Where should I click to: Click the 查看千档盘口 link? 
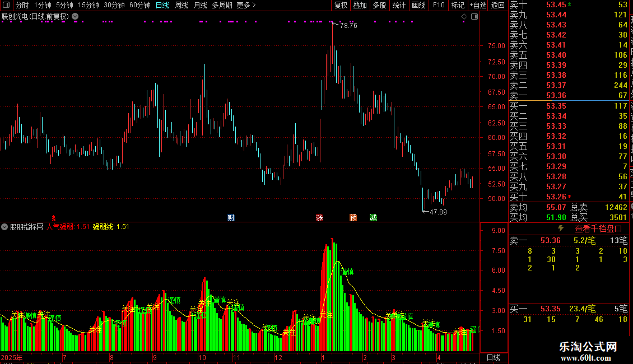tap(598, 229)
